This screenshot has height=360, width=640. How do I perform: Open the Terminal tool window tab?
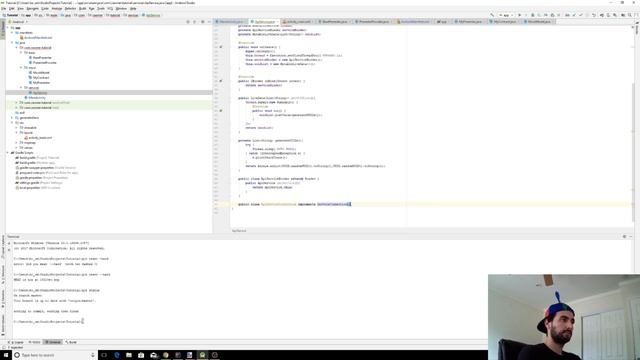click(53, 342)
